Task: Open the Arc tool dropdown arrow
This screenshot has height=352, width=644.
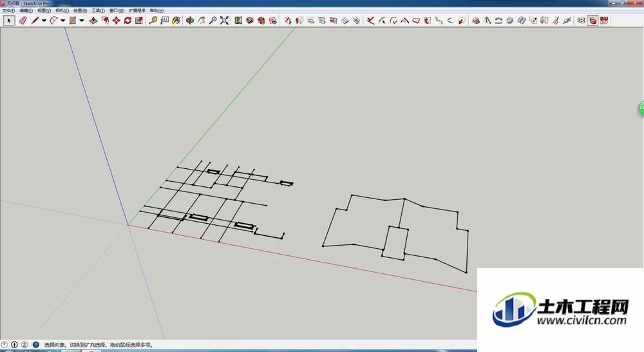Action: click(x=63, y=20)
